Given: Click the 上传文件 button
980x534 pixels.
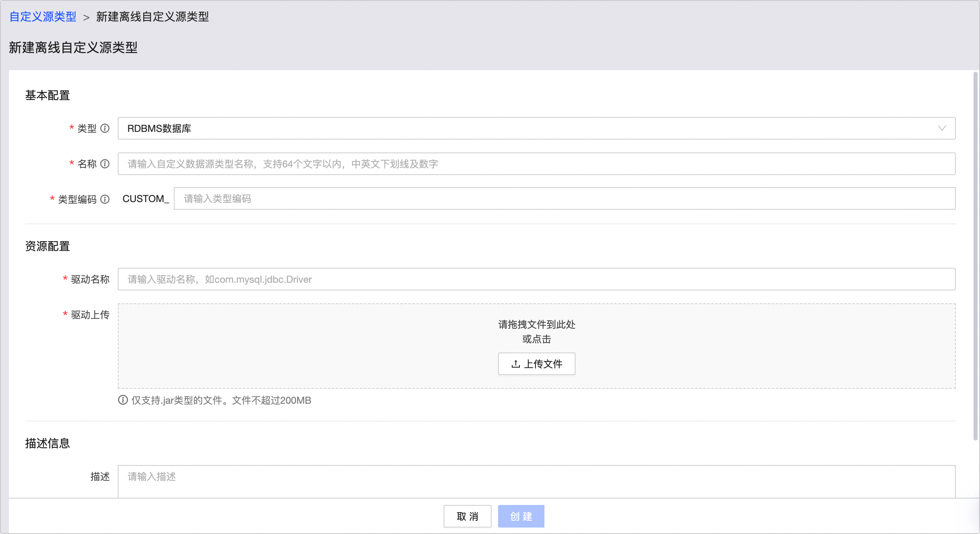Looking at the screenshot, I should (536, 364).
